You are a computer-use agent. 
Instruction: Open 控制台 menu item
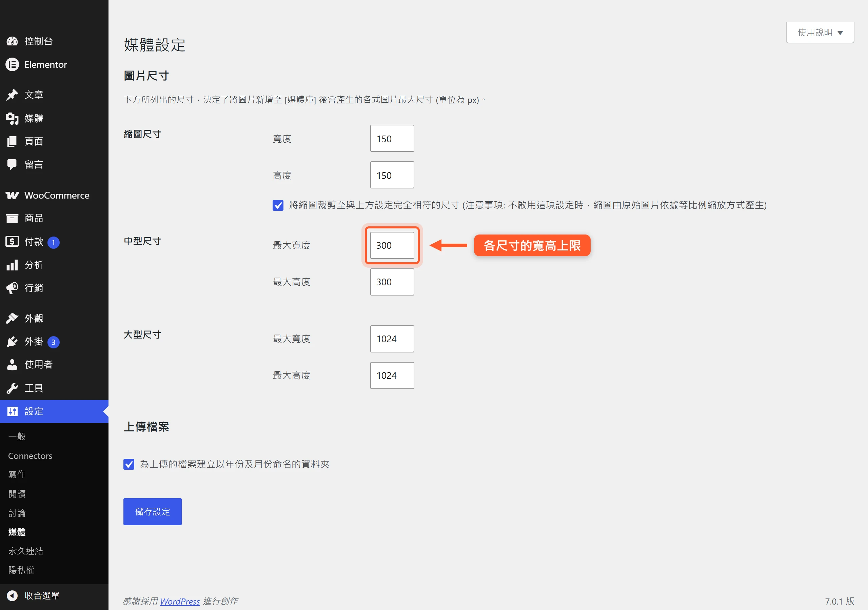[54, 41]
